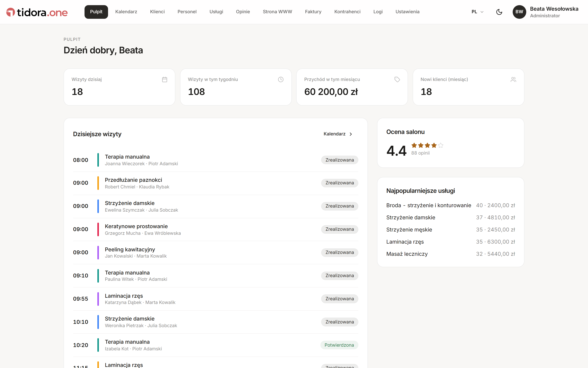
Task: Click the BW user avatar
Action: (x=519, y=12)
